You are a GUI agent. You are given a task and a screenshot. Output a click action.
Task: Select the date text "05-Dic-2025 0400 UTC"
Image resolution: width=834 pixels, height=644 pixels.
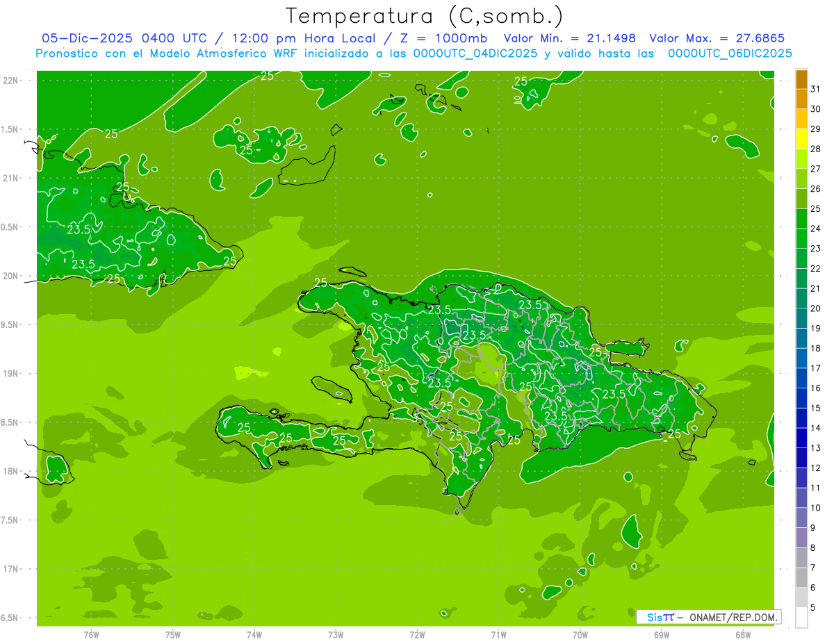124,38
